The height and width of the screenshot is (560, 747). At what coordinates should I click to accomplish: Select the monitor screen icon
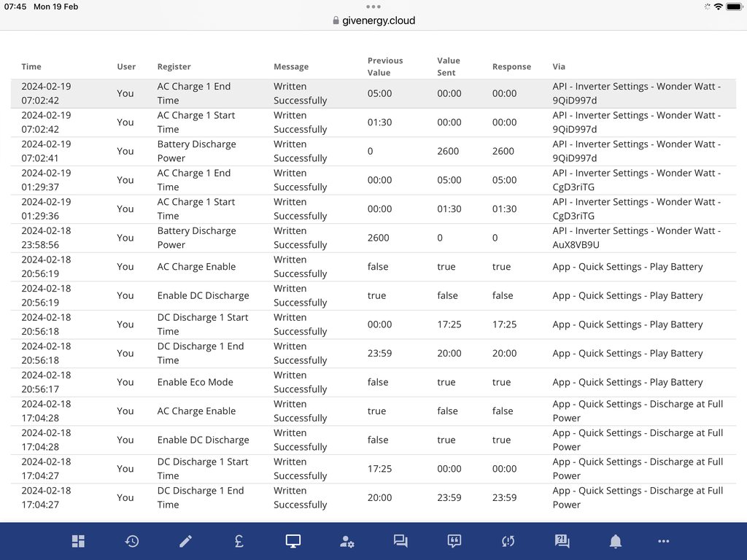pyautogui.click(x=293, y=541)
